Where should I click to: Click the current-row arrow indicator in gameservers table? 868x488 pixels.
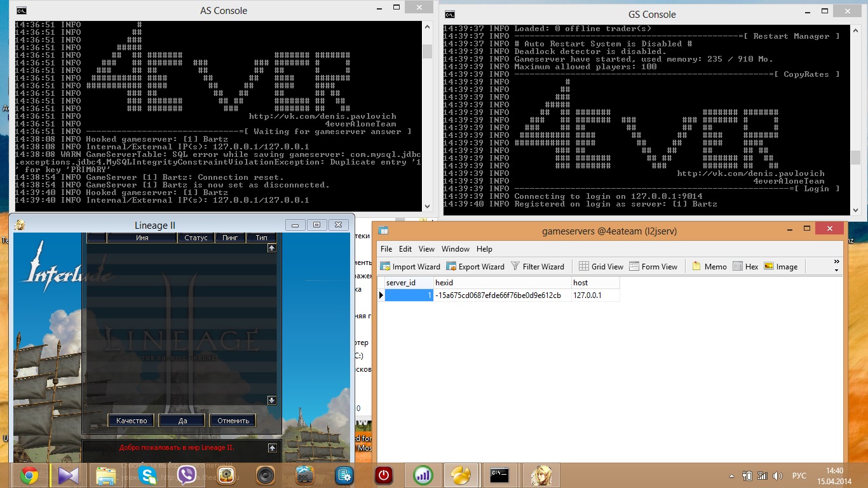pos(381,295)
